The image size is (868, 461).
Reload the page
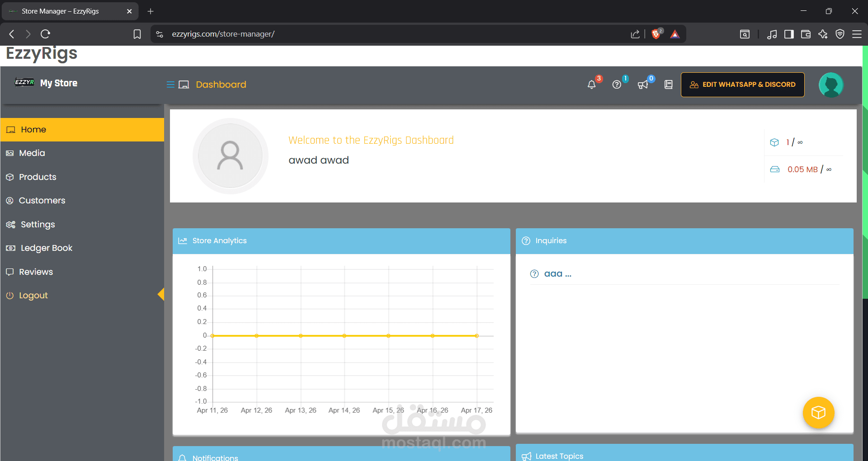tap(45, 34)
